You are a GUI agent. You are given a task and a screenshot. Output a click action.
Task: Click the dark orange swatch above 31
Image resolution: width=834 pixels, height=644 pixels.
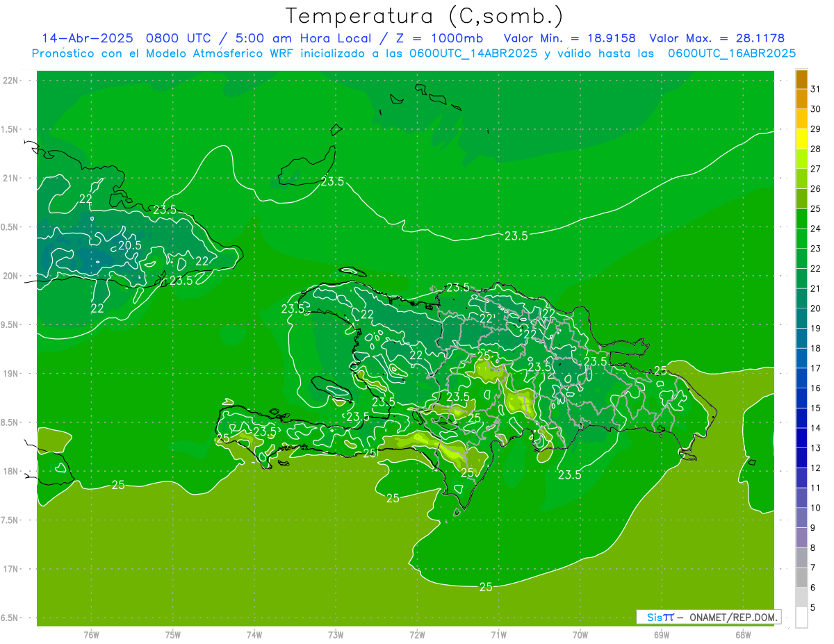click(x=801, y=79)
